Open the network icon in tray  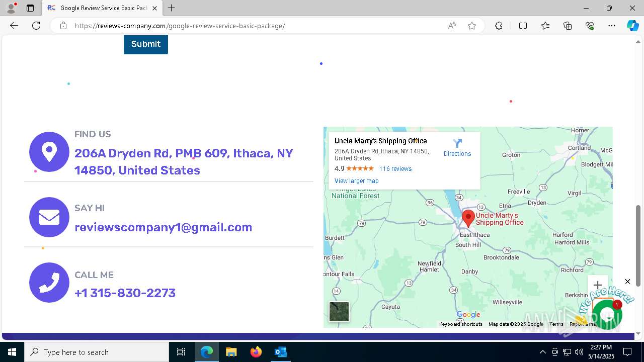coord(567,352)
